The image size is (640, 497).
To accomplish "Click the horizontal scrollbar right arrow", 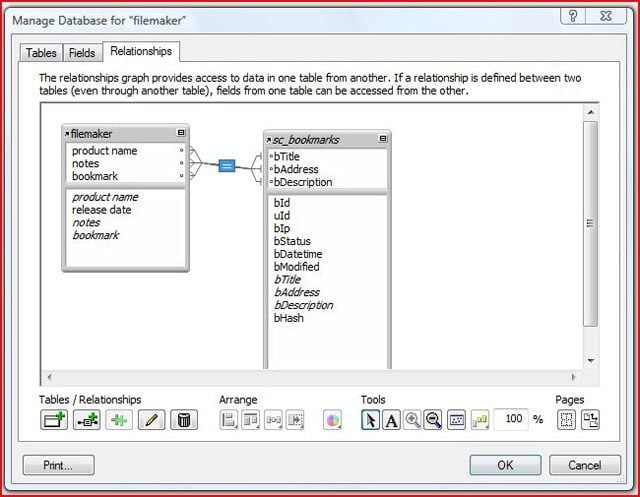I will point(573,377).
